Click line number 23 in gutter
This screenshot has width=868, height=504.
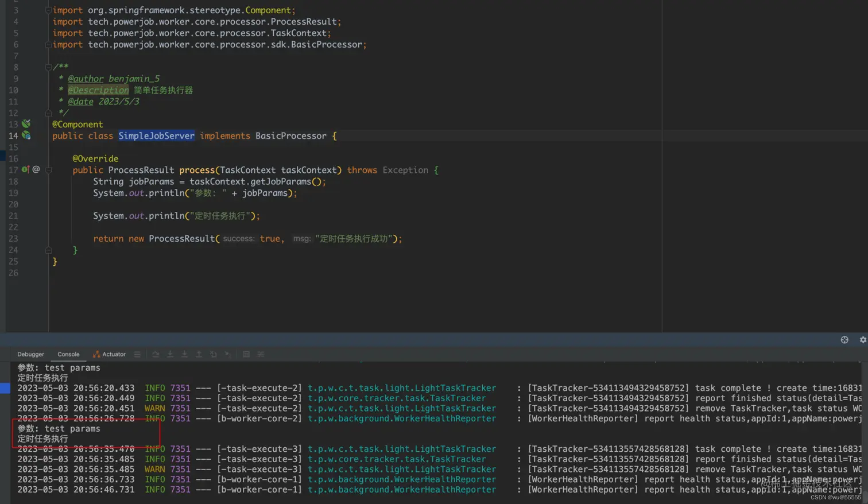pos(13,239)
